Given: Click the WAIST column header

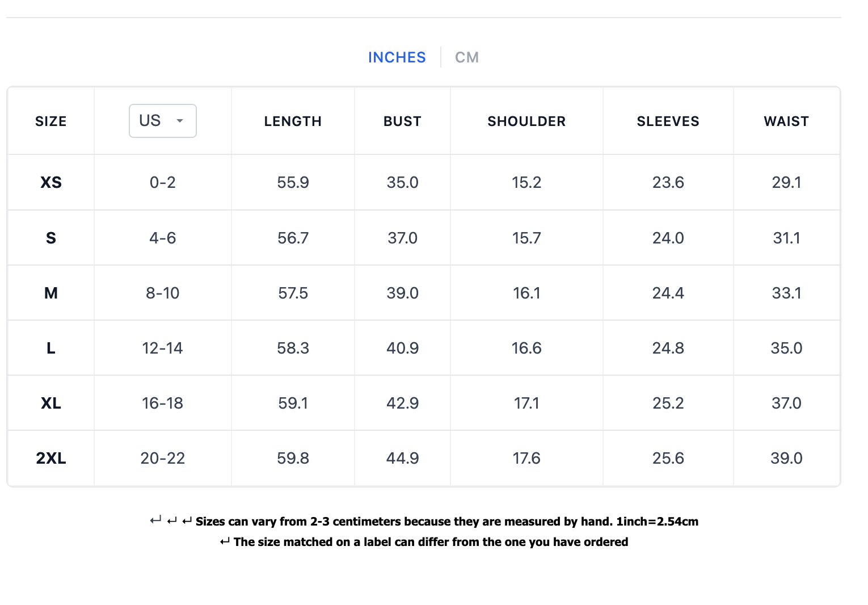Looking at the screenshot, I should click(786, 121).
